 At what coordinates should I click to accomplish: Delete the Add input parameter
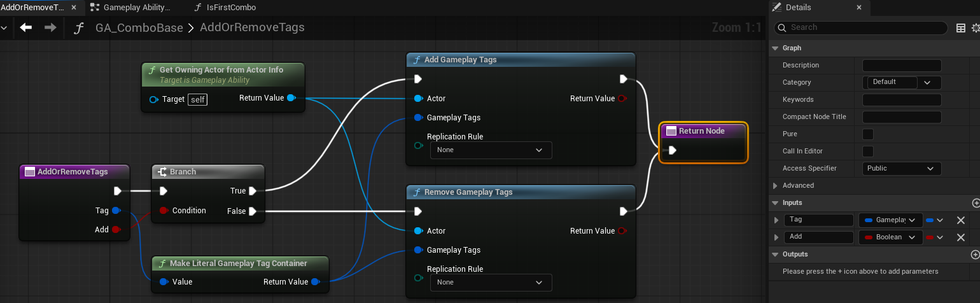pyautogui.click(x=961, y=237)
